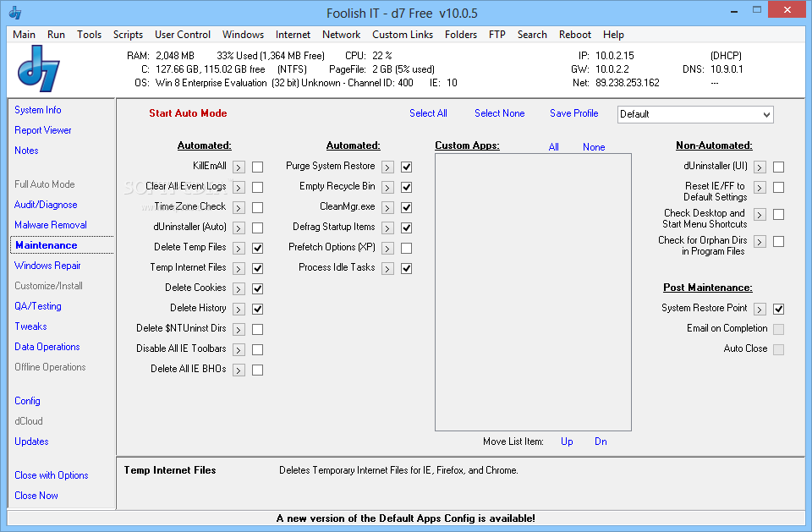
Task: Click arrow button next to Check Desktop Shortcuts
Action: (x=760, y=215)
